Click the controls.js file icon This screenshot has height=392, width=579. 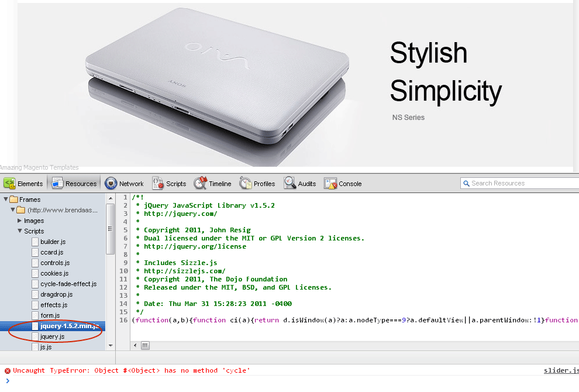pyautogui.click(x=35, y=263)
